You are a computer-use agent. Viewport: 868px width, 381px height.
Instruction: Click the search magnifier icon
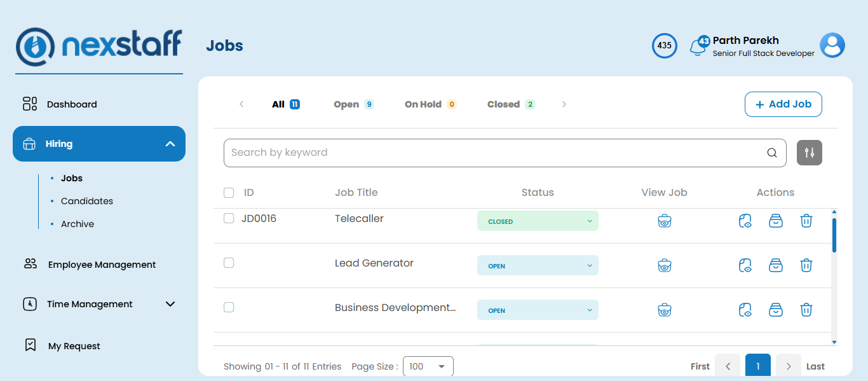[772, 153]
